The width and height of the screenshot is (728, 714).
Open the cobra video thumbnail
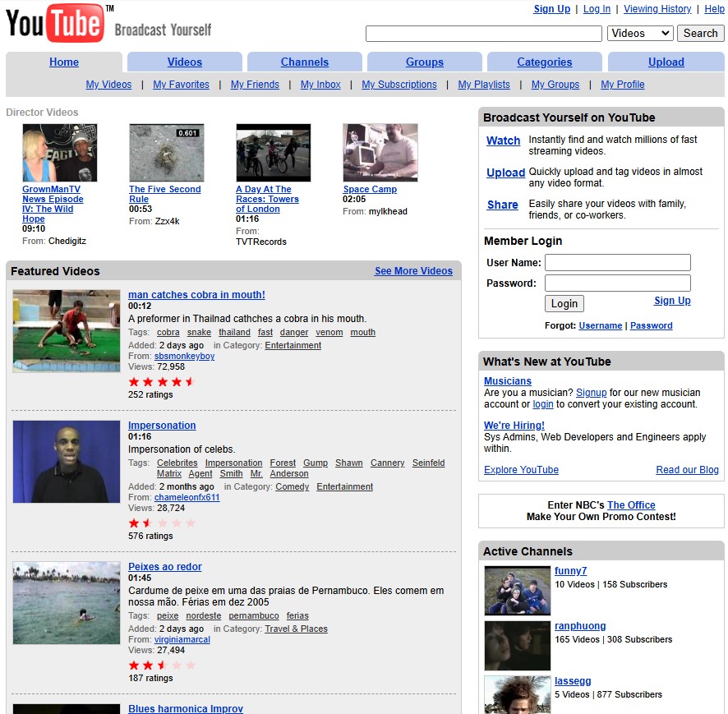[x=67, y=331]
